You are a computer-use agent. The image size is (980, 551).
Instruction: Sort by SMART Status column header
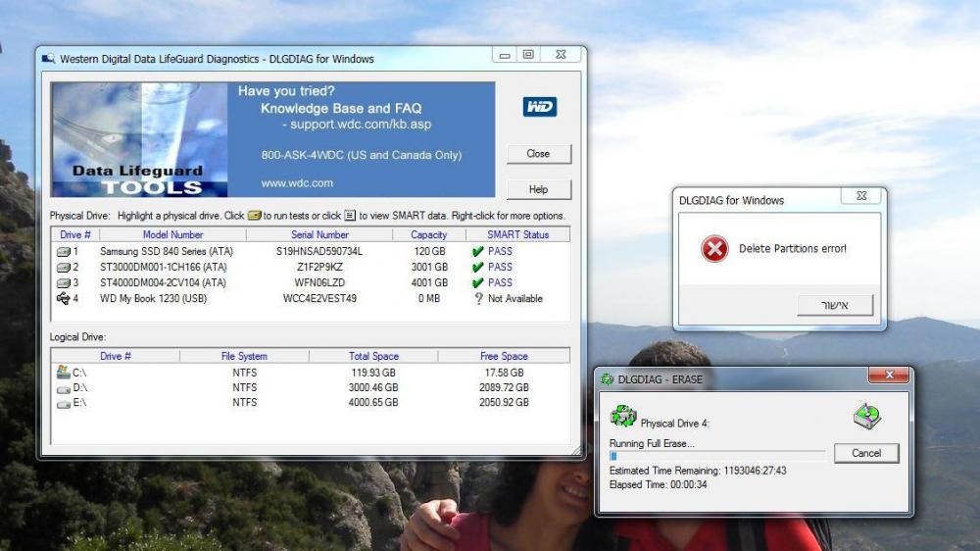pos(517,234)
